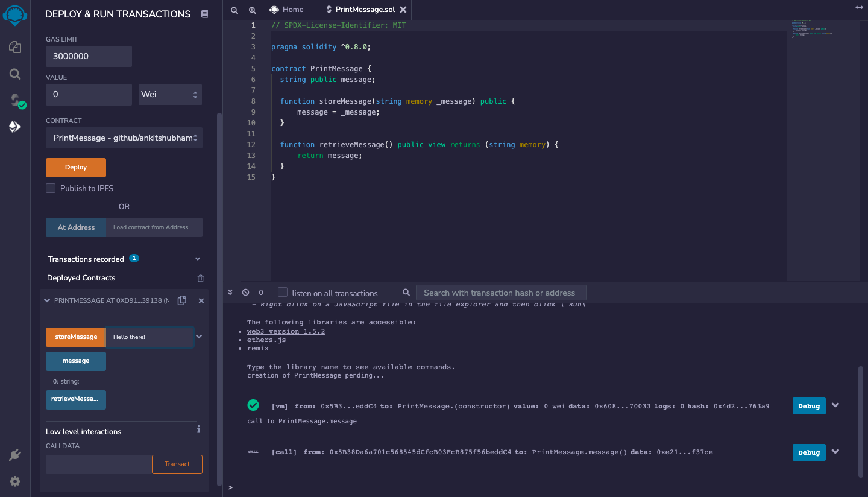
Task: Switch to the Home tab
Action: click(287, 10)
